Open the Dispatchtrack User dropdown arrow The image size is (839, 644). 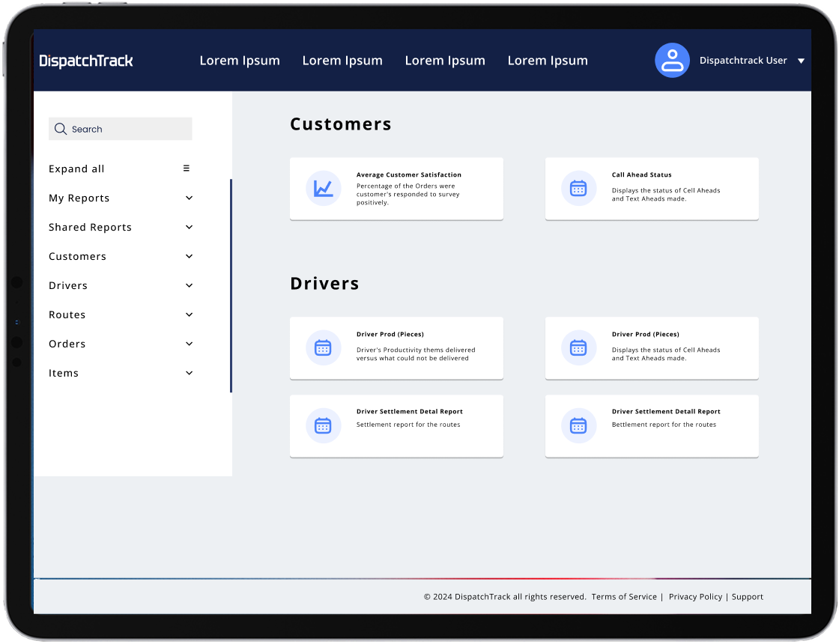(x=801, y=61)
